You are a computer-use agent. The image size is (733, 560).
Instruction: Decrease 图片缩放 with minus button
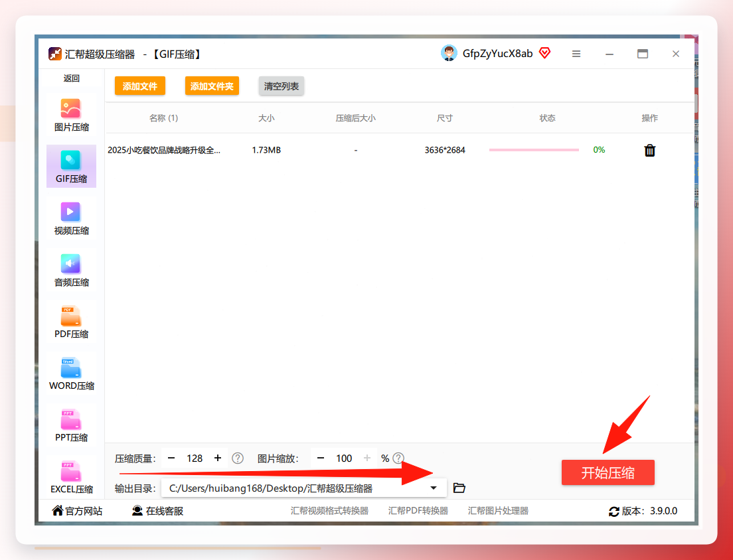tap(320, 458)
